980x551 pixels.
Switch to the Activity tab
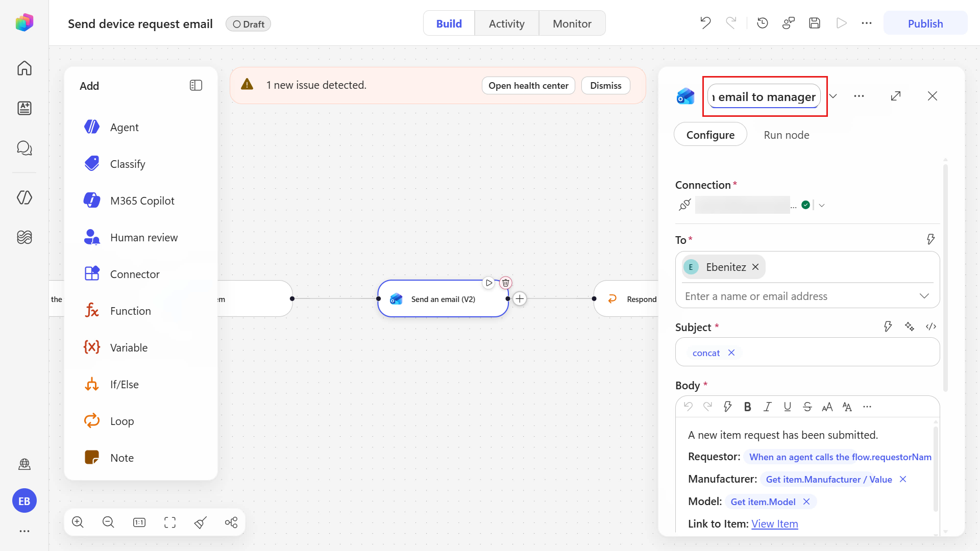click(x=506, y=23)
